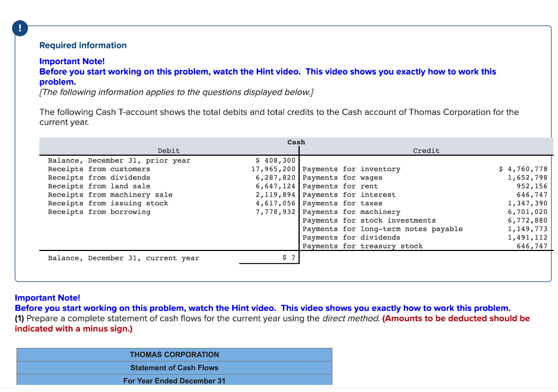Click the first 'Important Note!' heading
The image size is (558, 392).
(72, 61)
